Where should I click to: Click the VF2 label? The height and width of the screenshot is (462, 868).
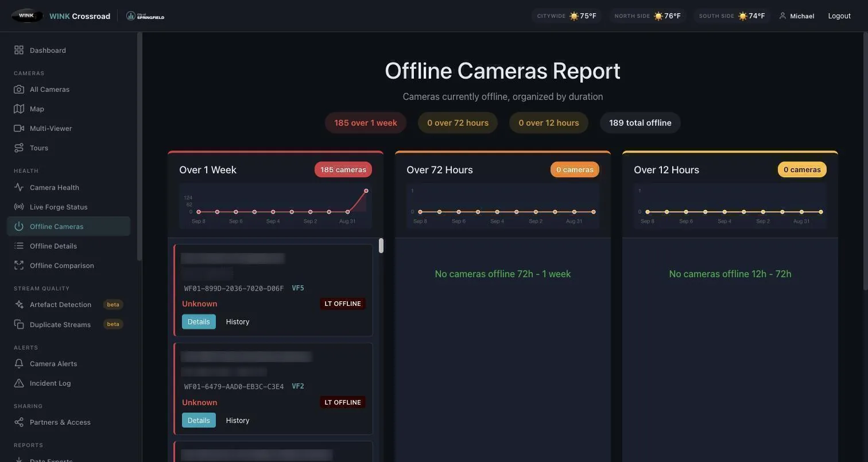coord(298,386)
